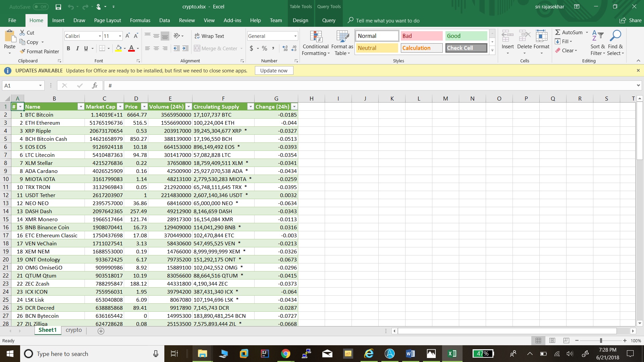Click inside the Name Box field
The image size is (644, 362).
pos(20,85)
